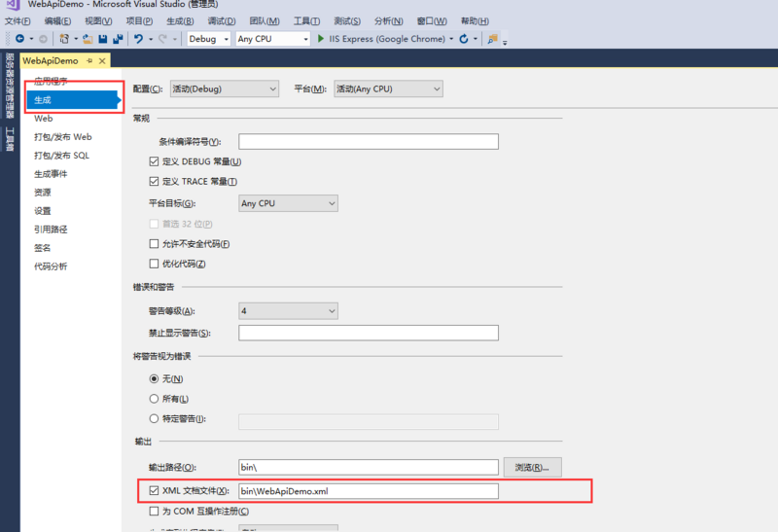Open toolbar overflow options arrow
This screenshot has height=532, width=778.
[505, 42]
